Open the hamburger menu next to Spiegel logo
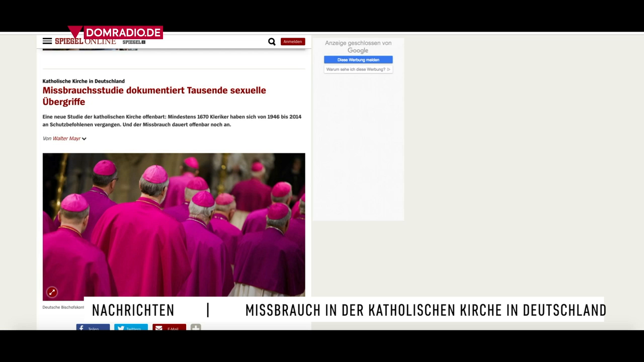 pos(47,41)
